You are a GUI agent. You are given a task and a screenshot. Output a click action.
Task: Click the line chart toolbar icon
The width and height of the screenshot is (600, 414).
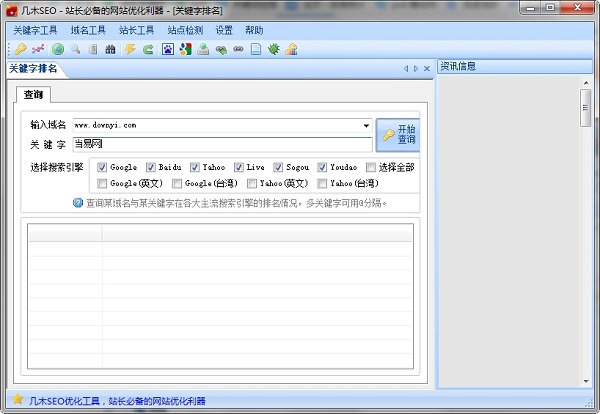pyautogui.click(x=38, y=48)
